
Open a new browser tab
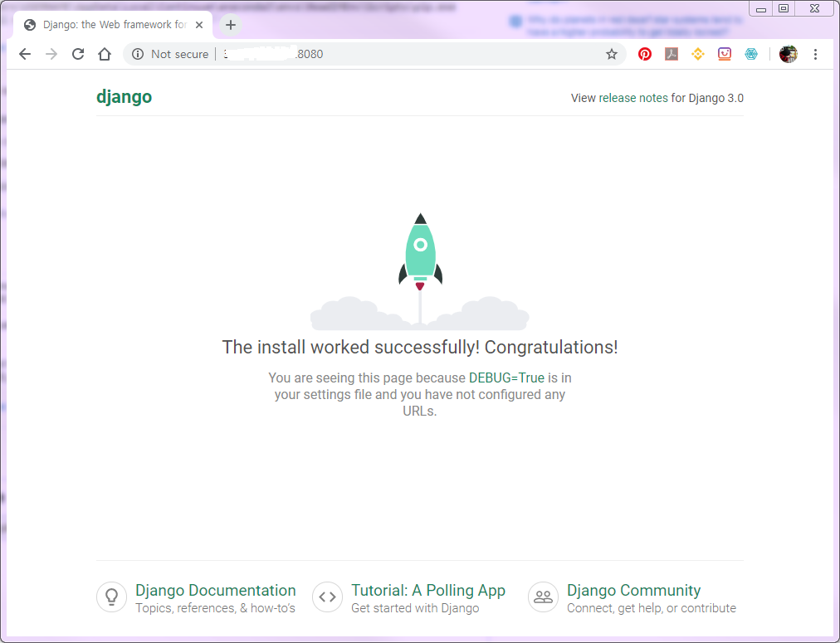click(x=231, y=25)
